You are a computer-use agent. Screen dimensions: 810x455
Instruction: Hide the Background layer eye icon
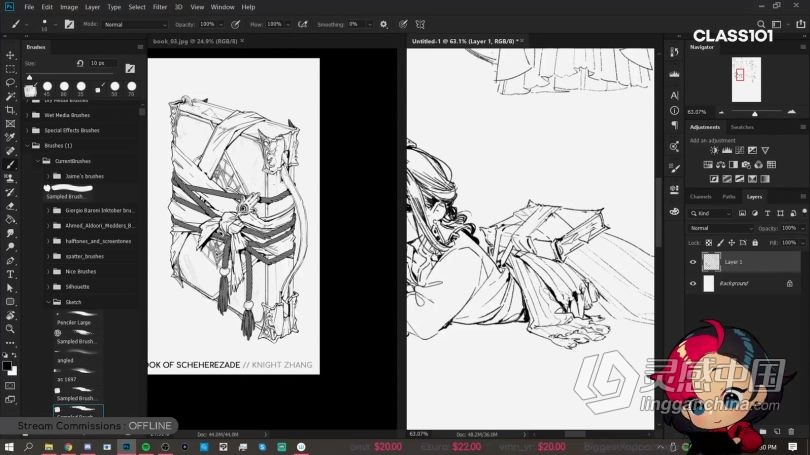pos(693,283)
